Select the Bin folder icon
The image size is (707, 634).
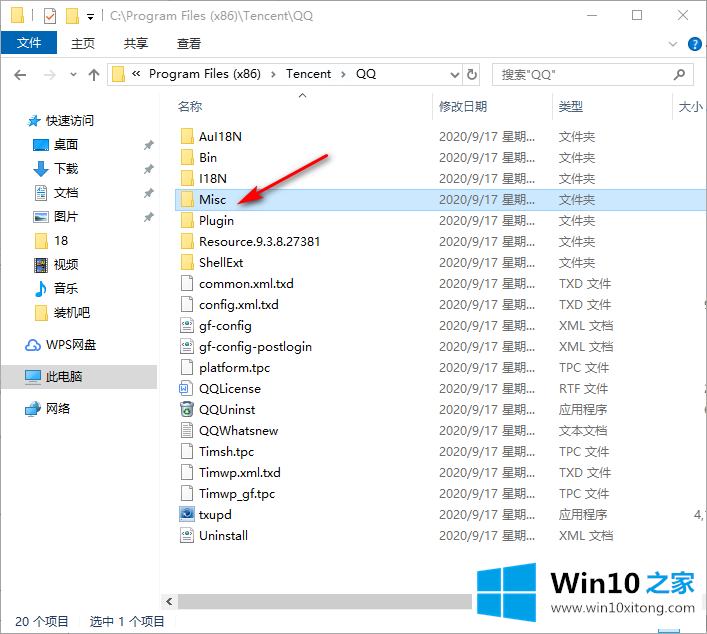pyautogui.click(x=187, y=157)
